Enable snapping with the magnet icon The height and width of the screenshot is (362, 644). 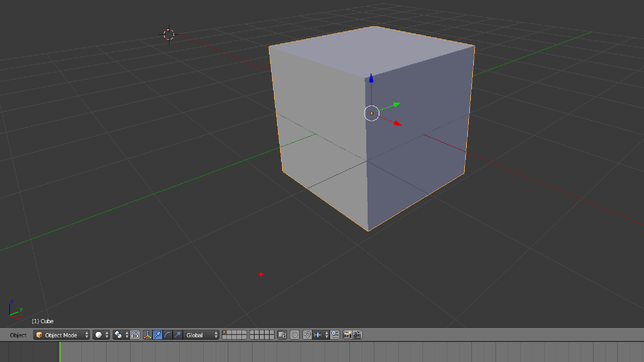[x=307, y=335]
